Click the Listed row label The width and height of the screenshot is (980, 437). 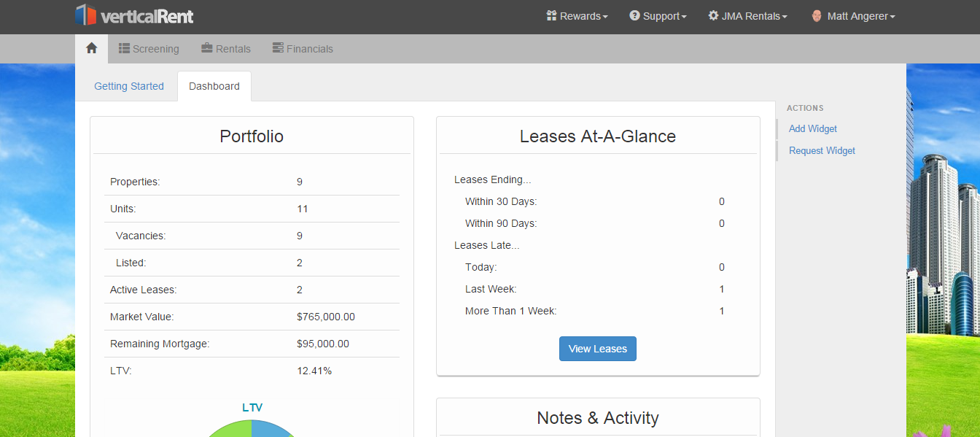coord(131,263)
